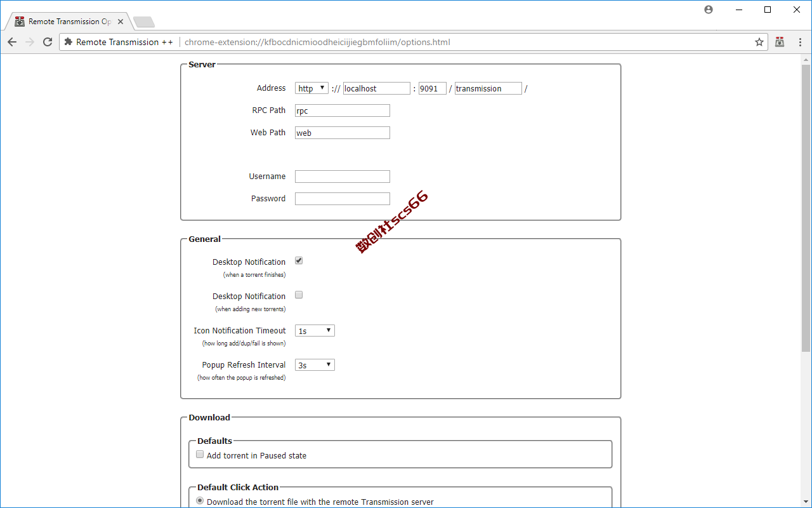Minimize the Chrome window

click(x=739, y=10)
